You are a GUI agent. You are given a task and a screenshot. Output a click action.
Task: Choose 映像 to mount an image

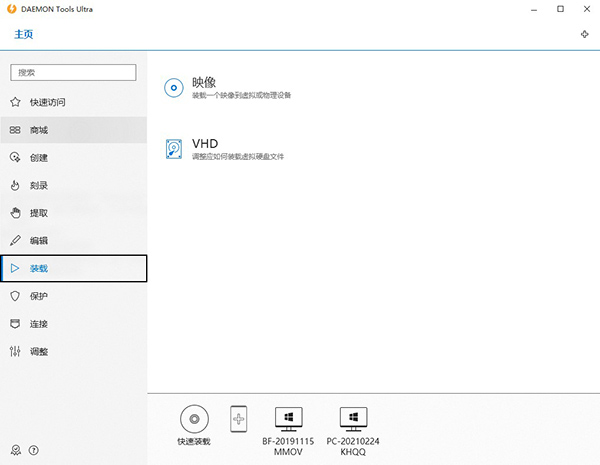pyautogui.click(x=205, y=82)
